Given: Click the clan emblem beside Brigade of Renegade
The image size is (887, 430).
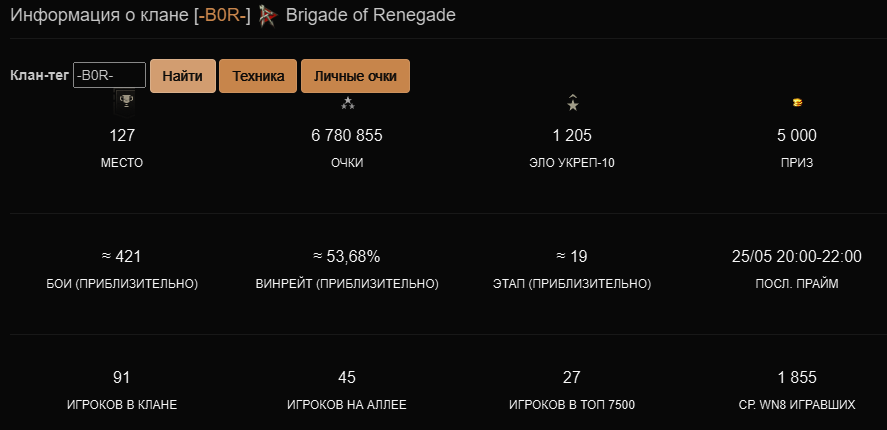Looking at the screenshot, I should pos(267,17).
